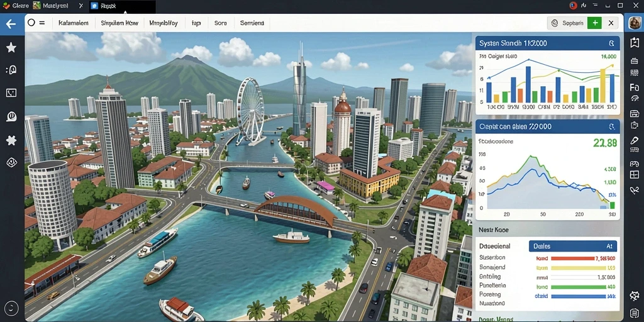Click the circle icon in the toolbar
Viewport: 644px width, 322px height.
click(31, 23)
